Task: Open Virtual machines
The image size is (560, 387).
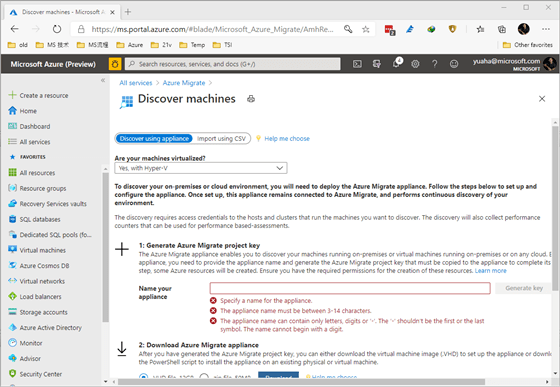Action: pos(37,250)
